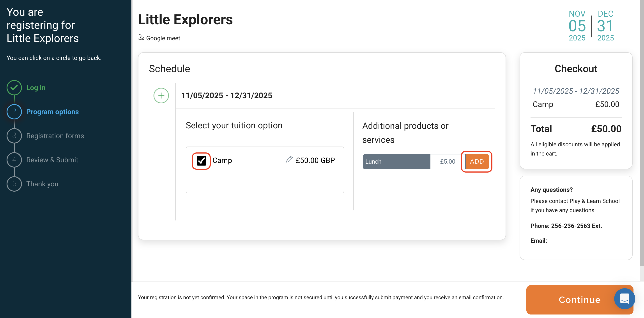The height and width of the screenshot is (318, 644).
Task: Click the 11/05/2025 - 12/31/2025 schedule header
Action: (226, 96)
